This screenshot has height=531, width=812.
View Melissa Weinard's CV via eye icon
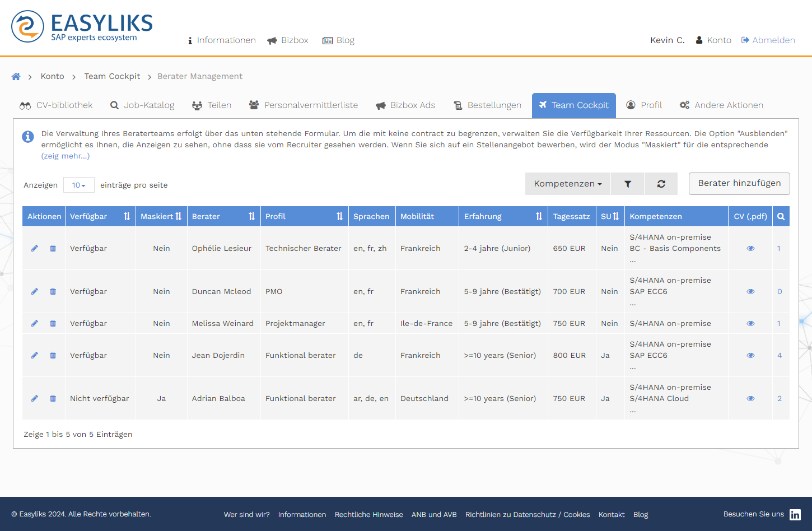[750, 323]
